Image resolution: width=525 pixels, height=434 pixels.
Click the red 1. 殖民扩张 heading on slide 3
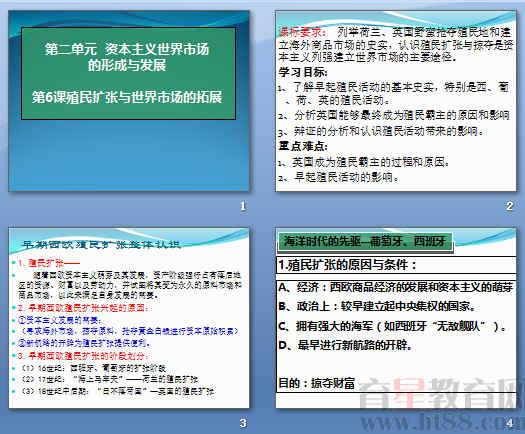coord(49,263)
